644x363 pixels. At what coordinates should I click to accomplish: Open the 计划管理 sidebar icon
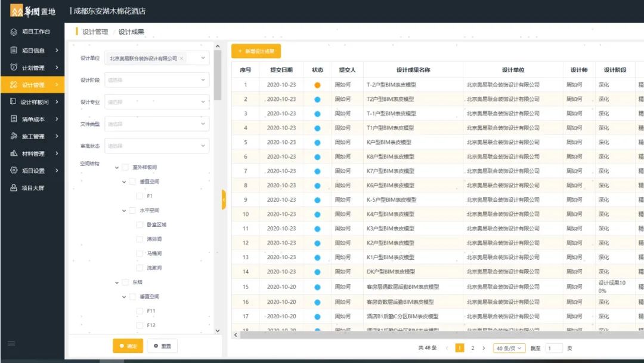[13, 67]
